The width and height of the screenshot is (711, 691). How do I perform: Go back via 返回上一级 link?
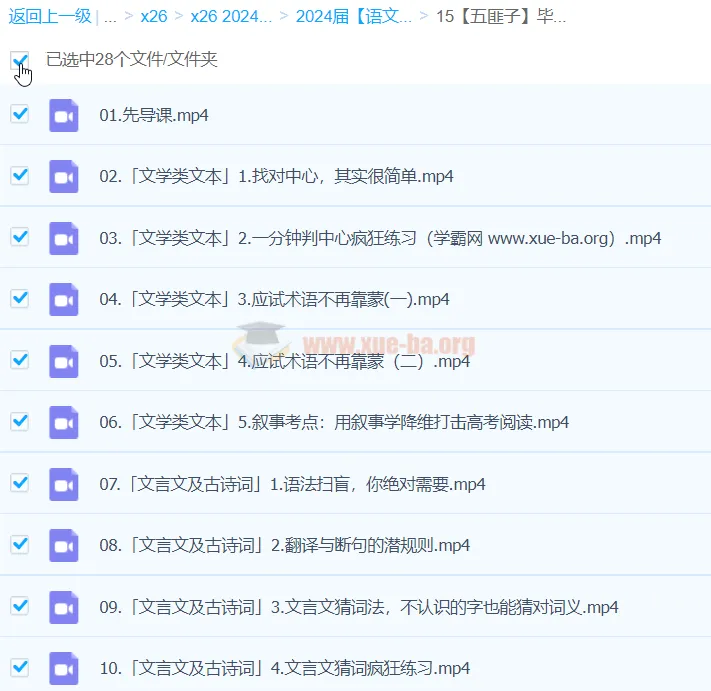(x=50, y=16)
